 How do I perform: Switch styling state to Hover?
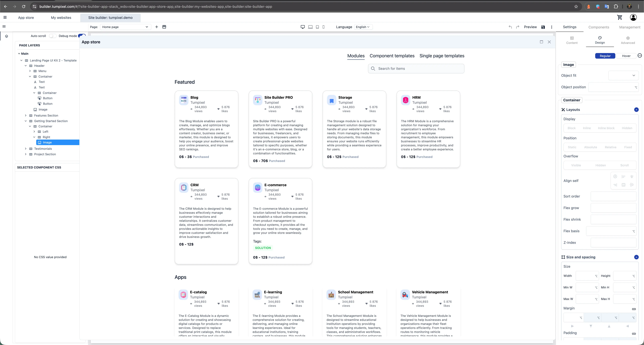626,56
